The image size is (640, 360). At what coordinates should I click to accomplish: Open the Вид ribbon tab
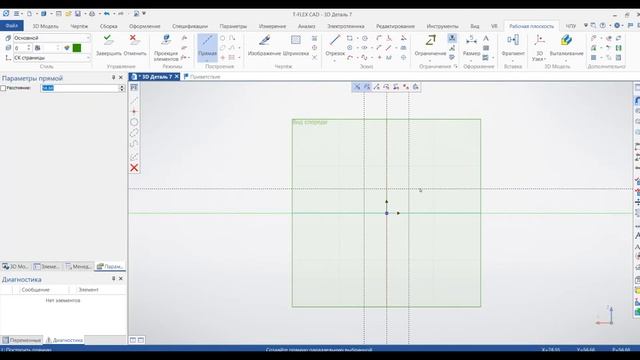[x=475, y=26]
